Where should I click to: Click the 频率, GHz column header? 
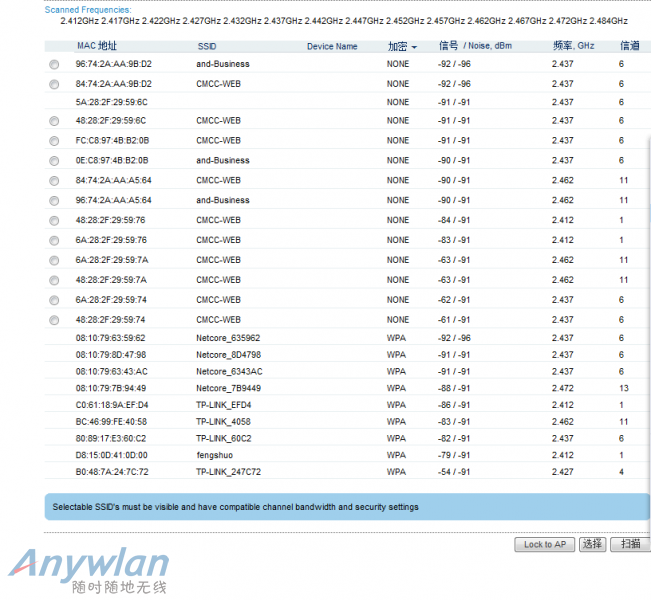click(x=573, y=46)
